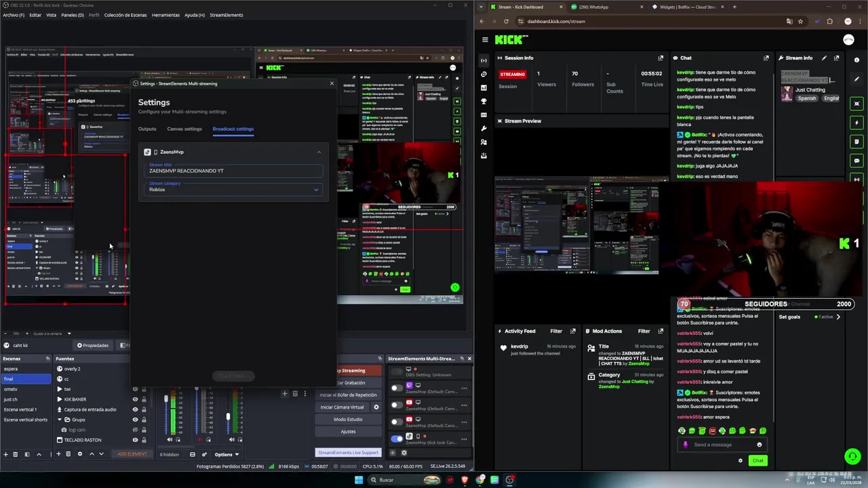Open Kick profile avatar menu
The image size is (868, 488).
[848, 40]
